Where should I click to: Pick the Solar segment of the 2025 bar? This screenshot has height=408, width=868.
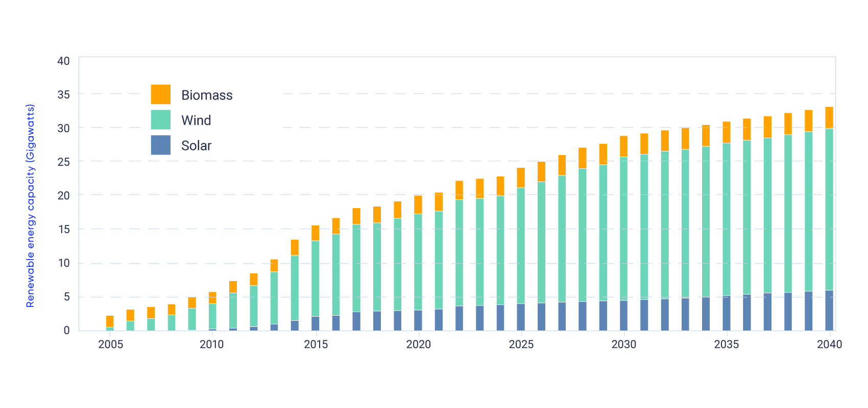(521, 317)
